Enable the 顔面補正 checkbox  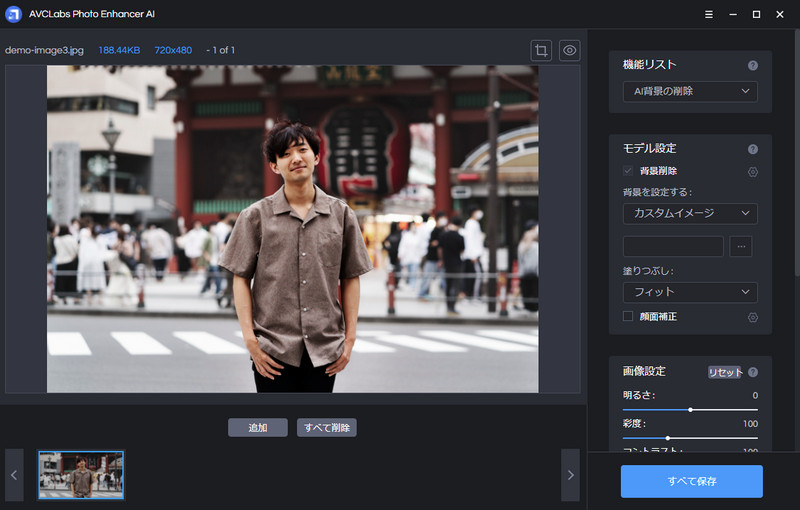628,316
